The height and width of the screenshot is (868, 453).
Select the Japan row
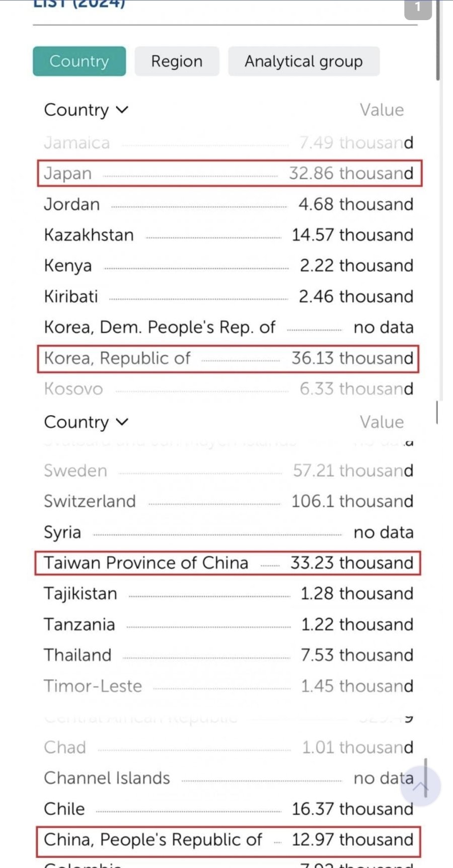[x=230, y=173]
